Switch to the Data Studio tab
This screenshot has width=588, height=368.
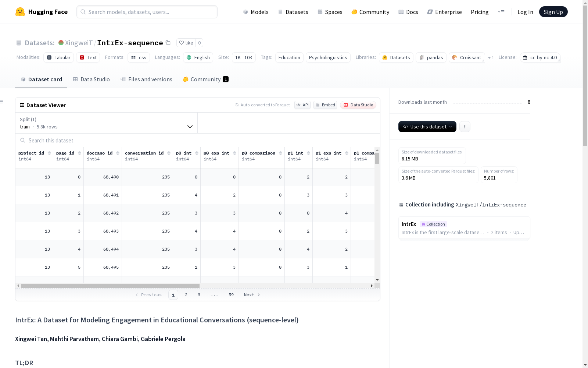(92, 79)
